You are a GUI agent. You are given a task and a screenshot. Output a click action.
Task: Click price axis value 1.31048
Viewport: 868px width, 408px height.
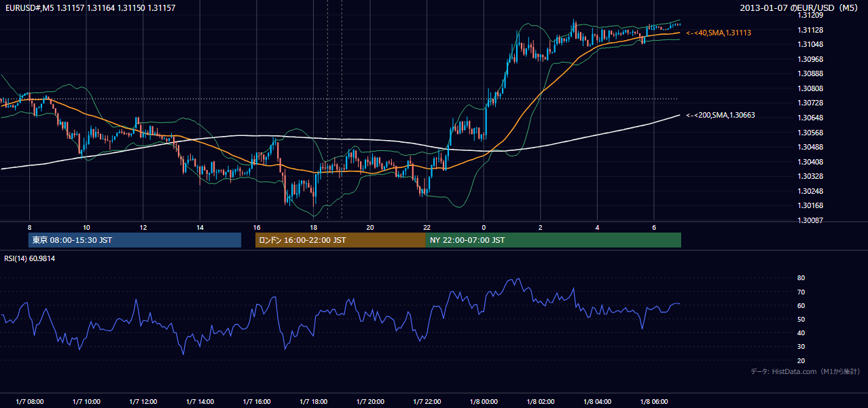(811, 44)
